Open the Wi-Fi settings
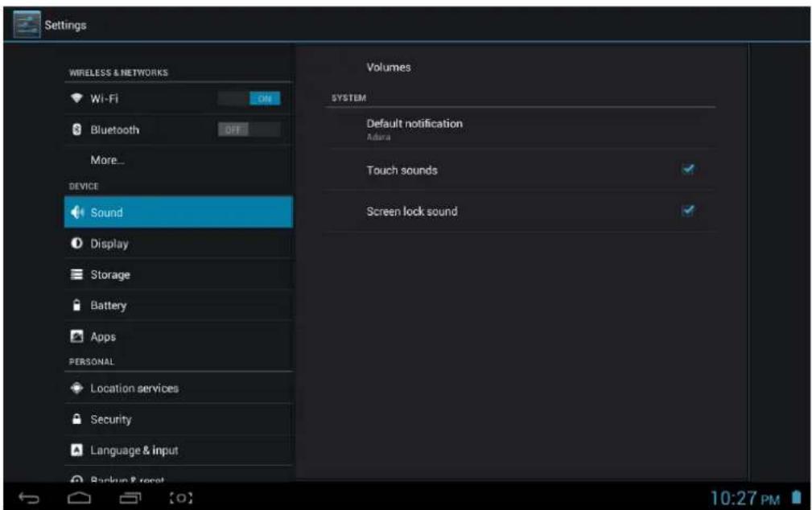This screenshot has width=812, height=510. (x=179, y=98)
